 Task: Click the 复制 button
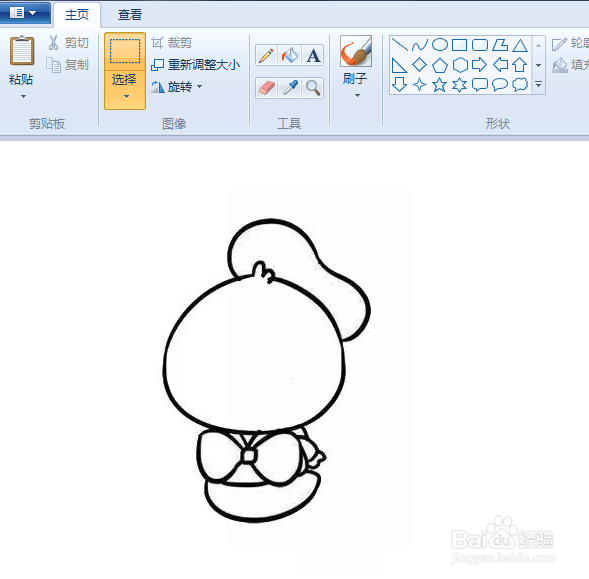coord(68,65)
